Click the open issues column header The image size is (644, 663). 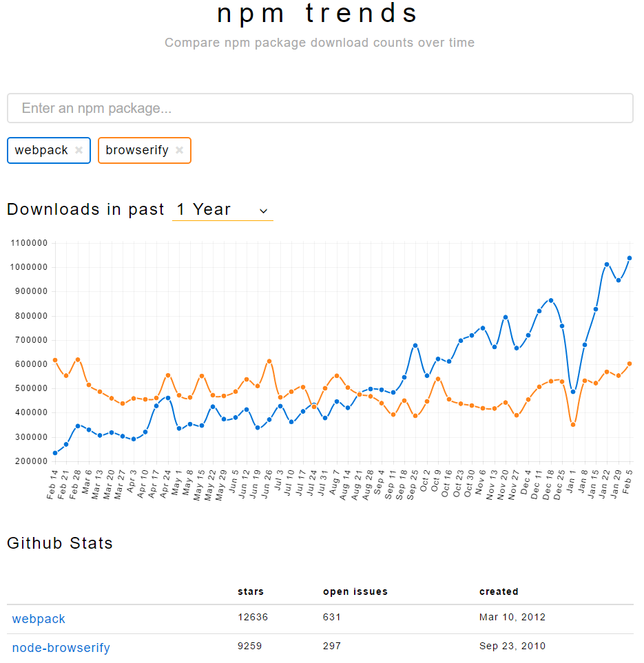pos(355,591)
